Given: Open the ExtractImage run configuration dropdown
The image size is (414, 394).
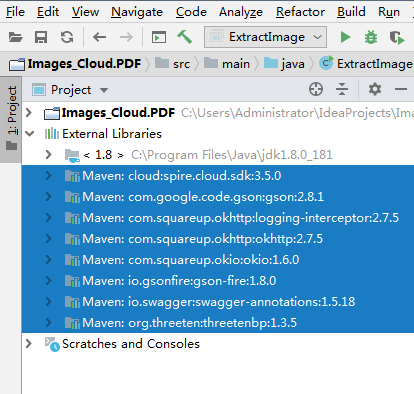Looking at the screenshot, I should click(266, 37).
